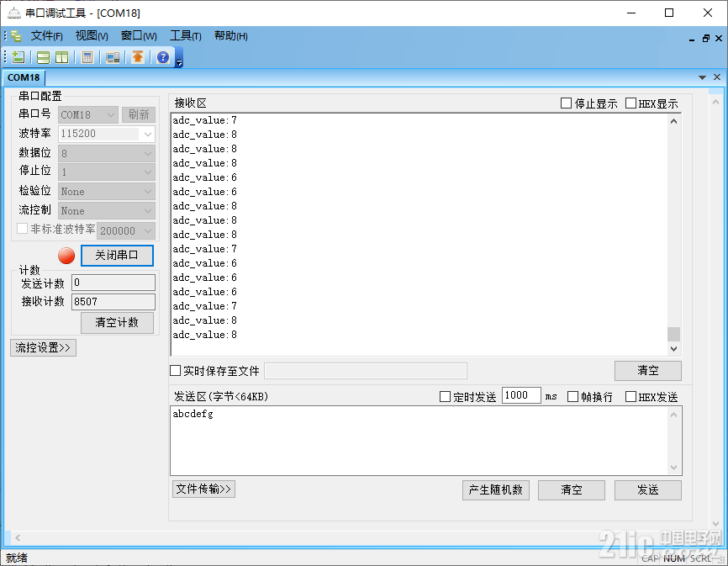This screenshot has width=728, height=566.
Task: Toggle the 非标准波特率 checkbox
Action: coord(22,229)
